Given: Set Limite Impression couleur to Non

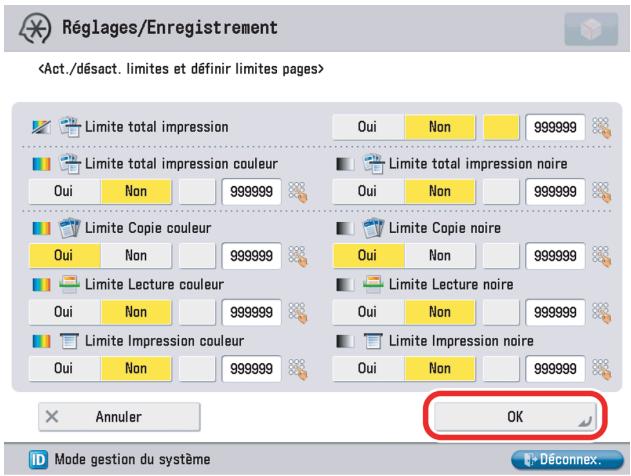Looking at the screenshot, I should (136, 369).
